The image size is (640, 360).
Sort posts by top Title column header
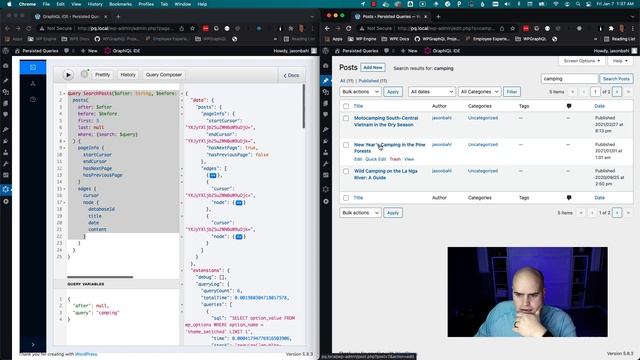click(x=358, y=106)
